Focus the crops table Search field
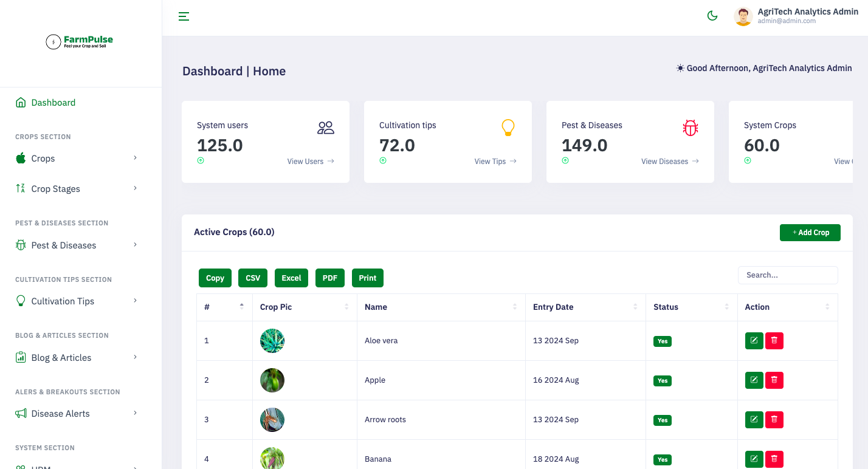This screenshot has width=868, height=469. (788, 275)
